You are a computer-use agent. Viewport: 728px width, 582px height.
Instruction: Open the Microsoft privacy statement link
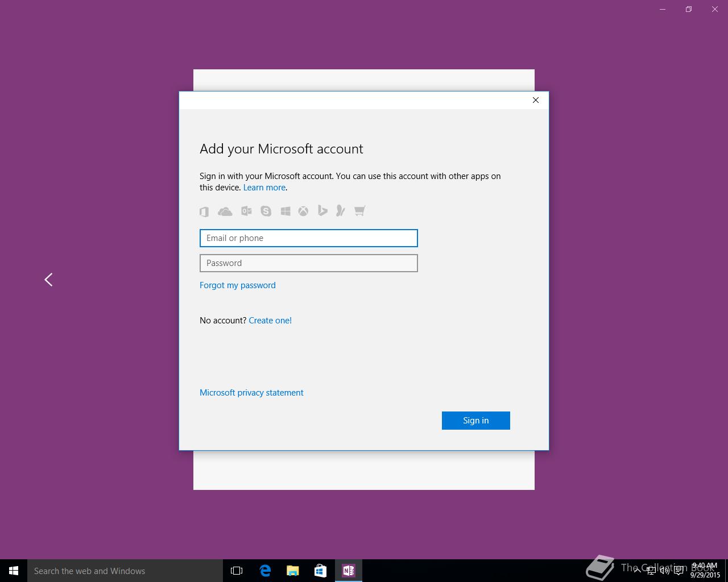pos(251,393)
